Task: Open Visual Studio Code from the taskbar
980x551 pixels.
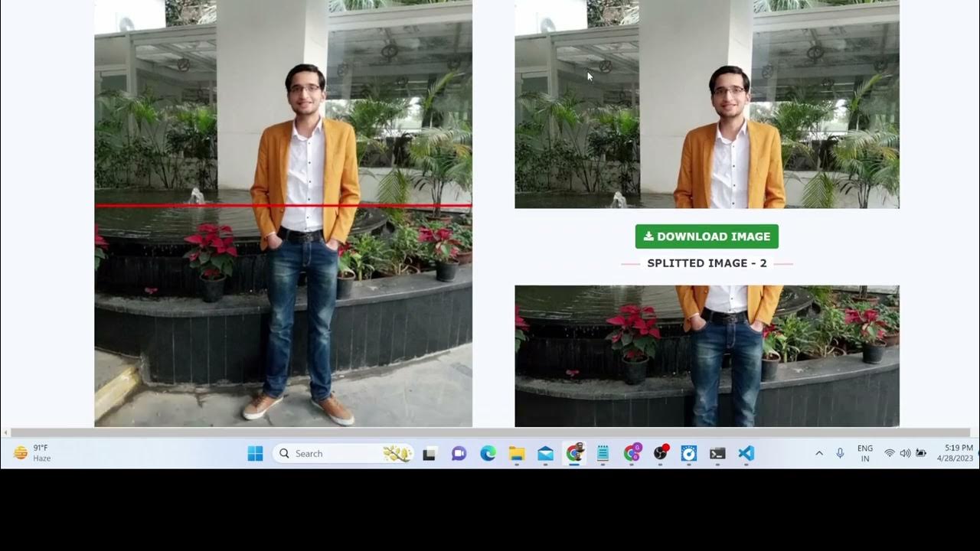Action: 746,454
